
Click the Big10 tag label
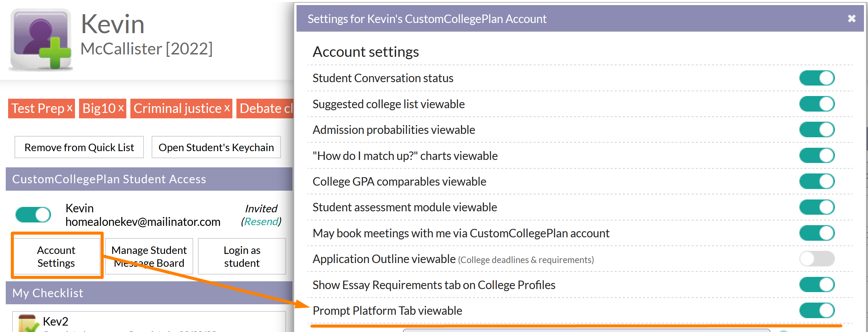(x=99, y=109)
